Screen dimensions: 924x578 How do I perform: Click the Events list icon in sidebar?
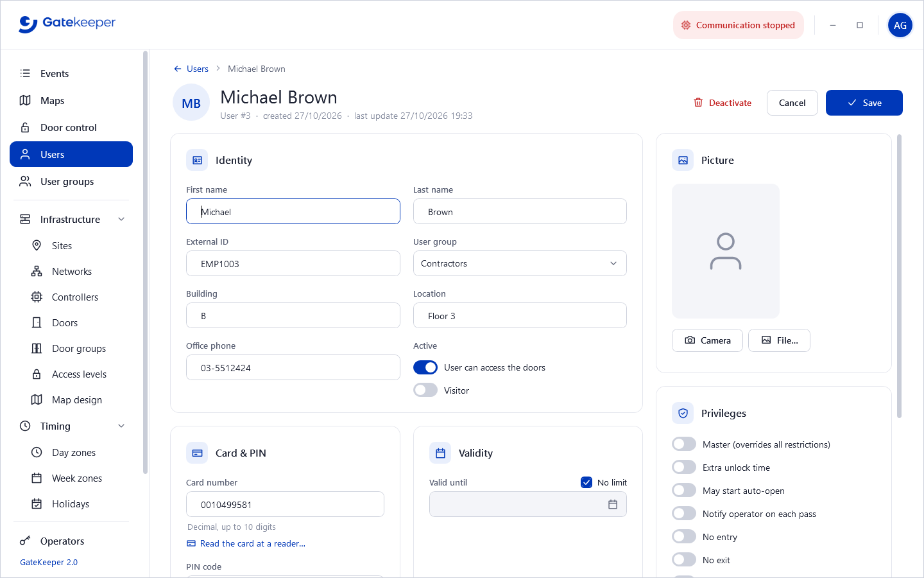click(x=25, y=73)
